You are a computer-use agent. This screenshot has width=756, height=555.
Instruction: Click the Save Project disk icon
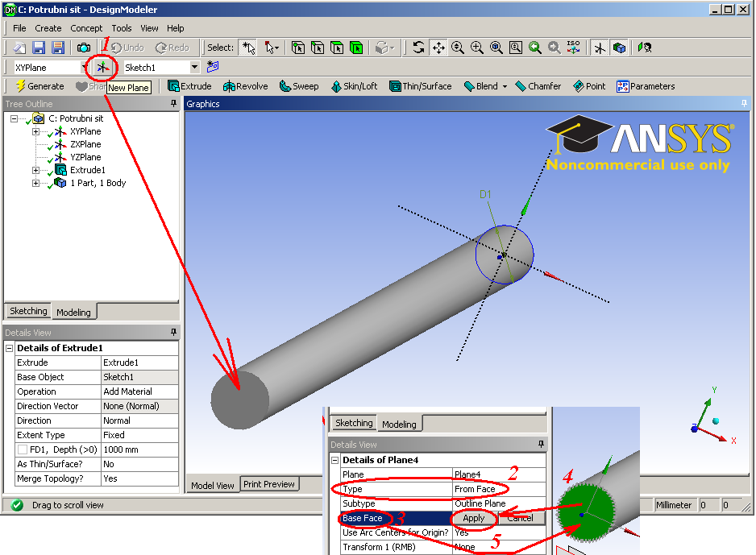tap(39, 48)
